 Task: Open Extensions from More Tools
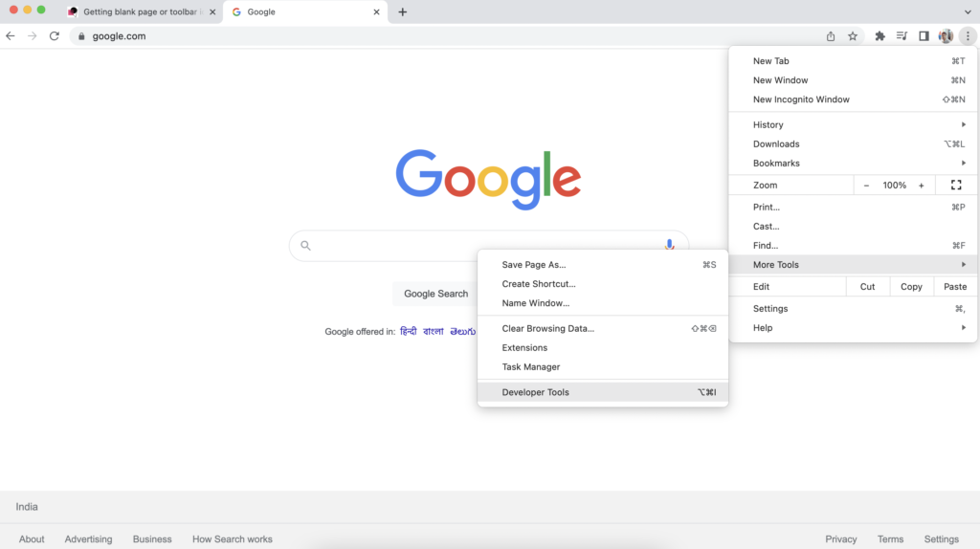(603, 348)
